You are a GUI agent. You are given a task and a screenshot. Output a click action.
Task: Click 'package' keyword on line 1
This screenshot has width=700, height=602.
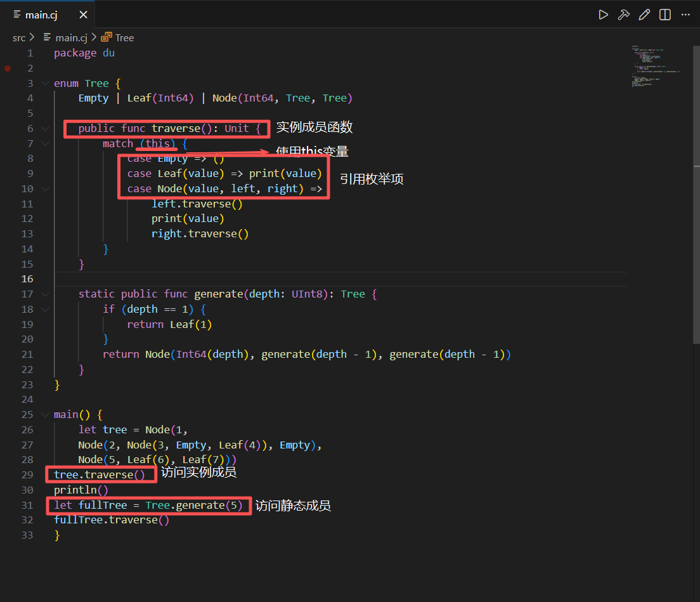click(x=75, y=53)
